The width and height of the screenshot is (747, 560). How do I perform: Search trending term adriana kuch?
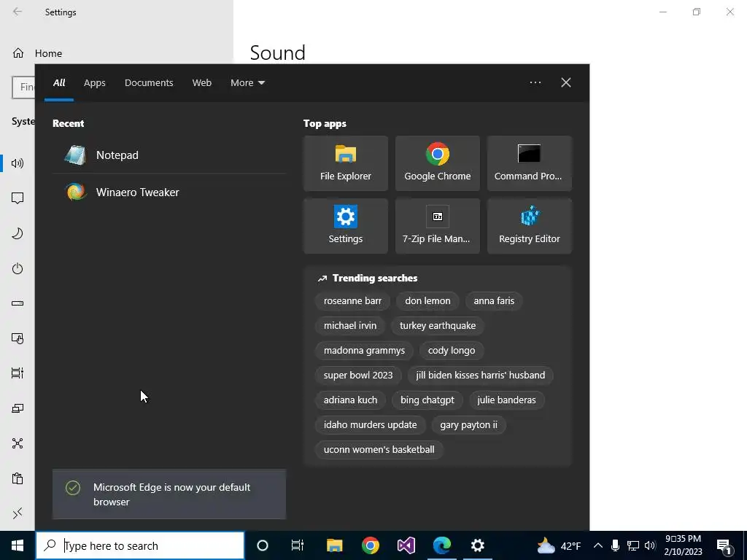coord(350,400)
